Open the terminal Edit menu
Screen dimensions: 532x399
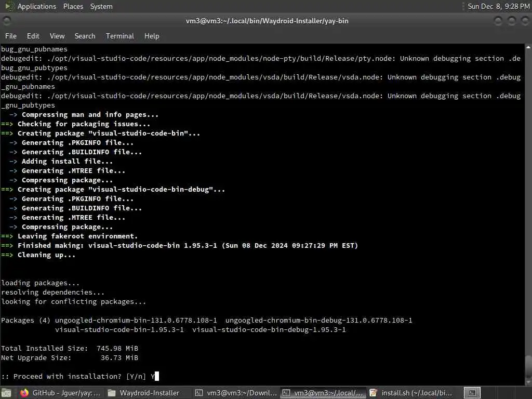(x=33, y=36)
